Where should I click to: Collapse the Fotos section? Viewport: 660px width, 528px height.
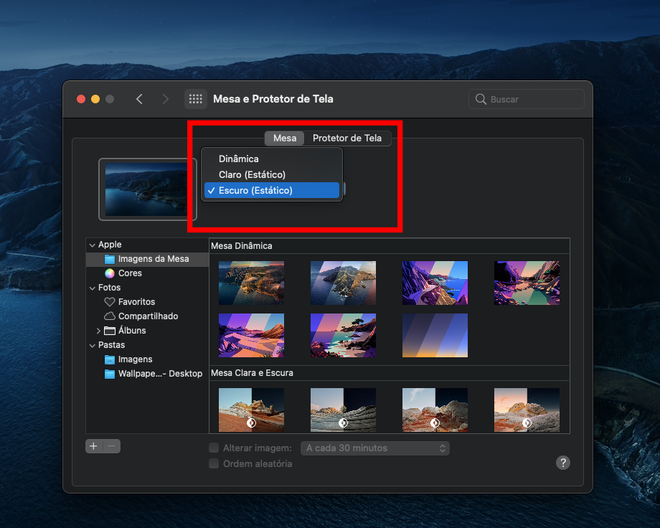point(92,288)
